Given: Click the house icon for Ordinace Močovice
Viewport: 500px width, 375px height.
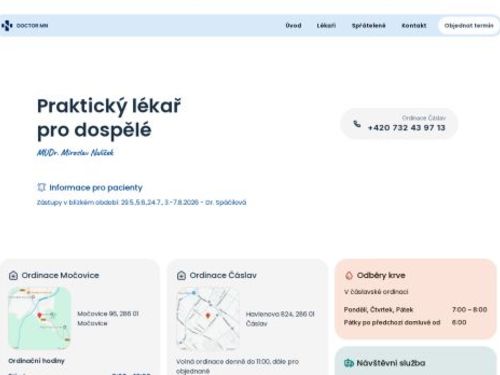Looking at the screenshot, I should pyautogui.click(x=13, y=275).
